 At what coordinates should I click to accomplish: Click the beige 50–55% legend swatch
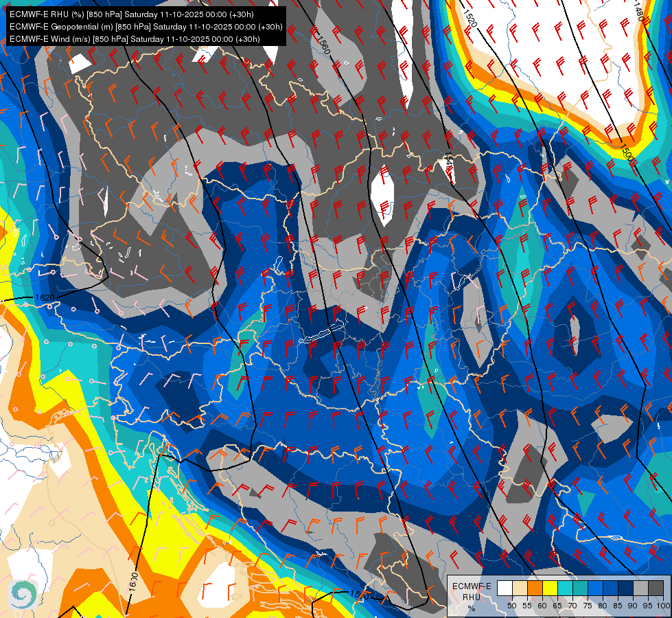point(520,588)
